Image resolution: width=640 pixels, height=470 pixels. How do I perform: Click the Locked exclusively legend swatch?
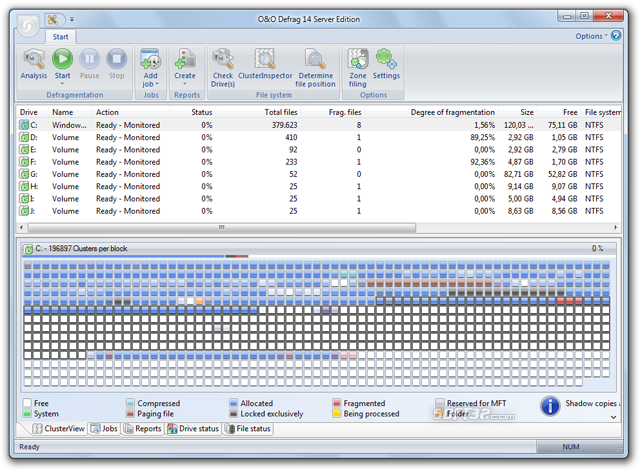pyautogui.click(x=233, y=414)
